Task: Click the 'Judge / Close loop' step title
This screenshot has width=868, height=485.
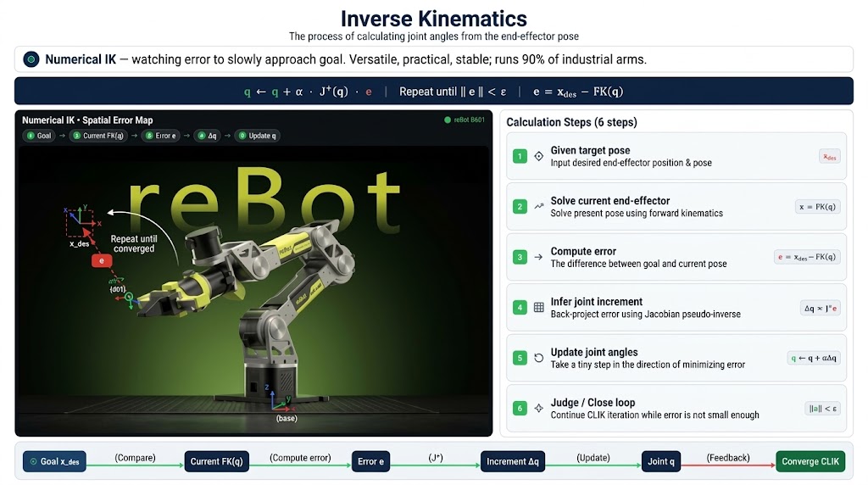Action: 593,403
